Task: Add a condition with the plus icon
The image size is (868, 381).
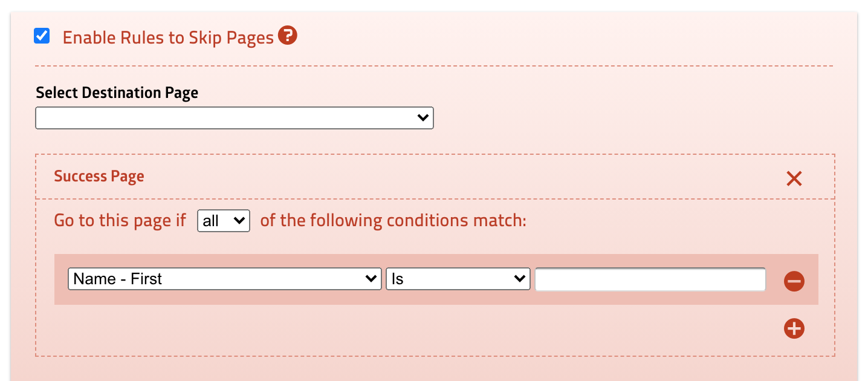Action: pyautogui.click(x=794, y=328)
